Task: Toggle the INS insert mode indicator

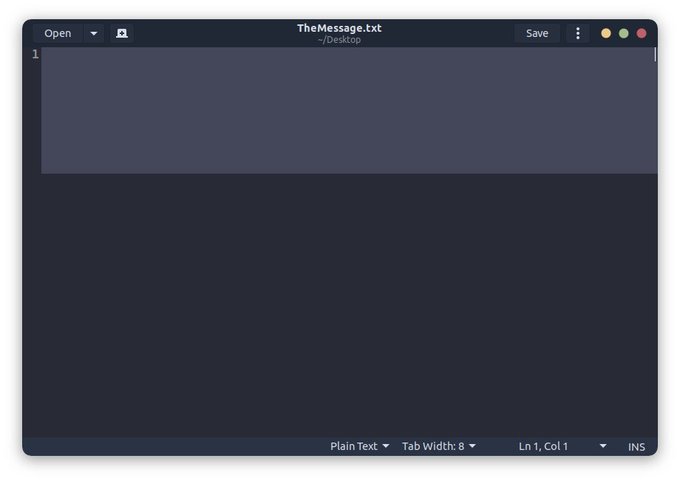Action: (x=636, y=447)
